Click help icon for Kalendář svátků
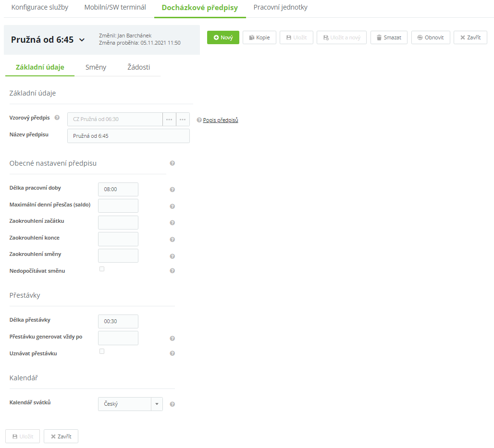The image size is (494, 448). pos(173,404)
